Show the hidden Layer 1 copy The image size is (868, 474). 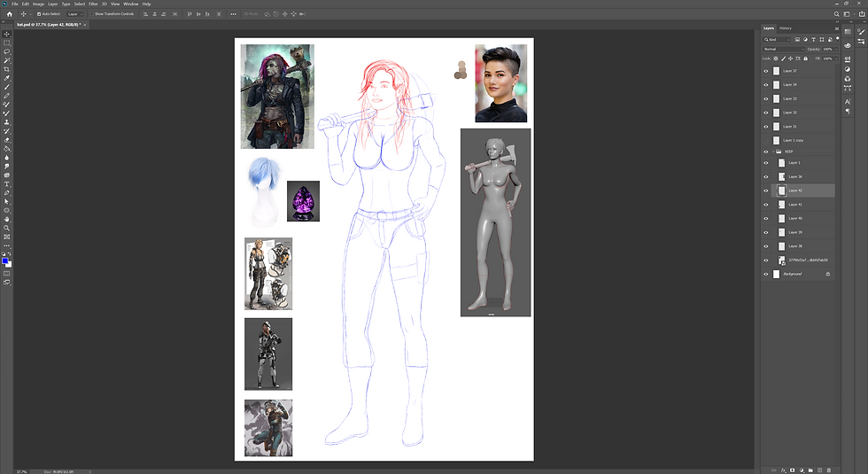[x=766, y=140]
